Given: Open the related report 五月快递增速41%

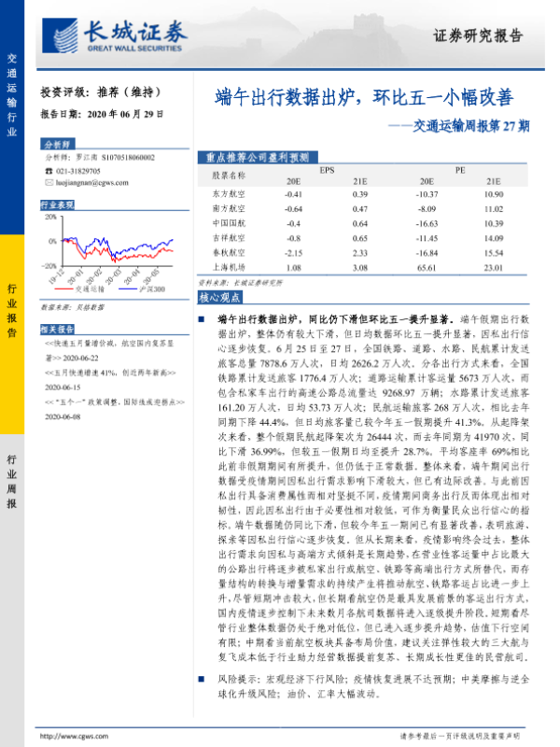Looking at the screenshot, I should pos(105,371).
